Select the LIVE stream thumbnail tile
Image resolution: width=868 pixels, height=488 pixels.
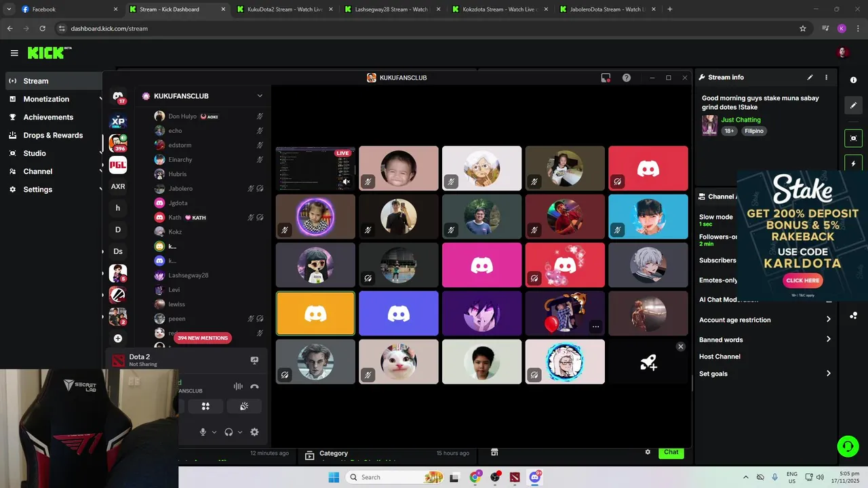click(x=315, y=168)
